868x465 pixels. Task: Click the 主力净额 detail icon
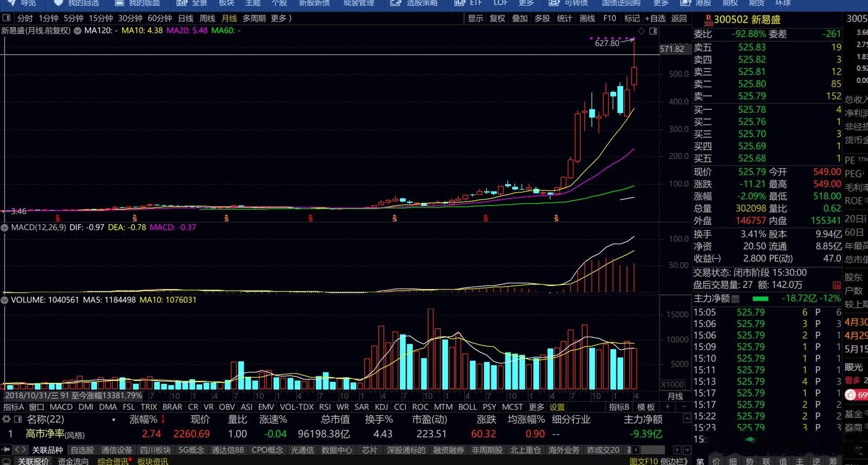pyautogui.click(x=736, y=299)
